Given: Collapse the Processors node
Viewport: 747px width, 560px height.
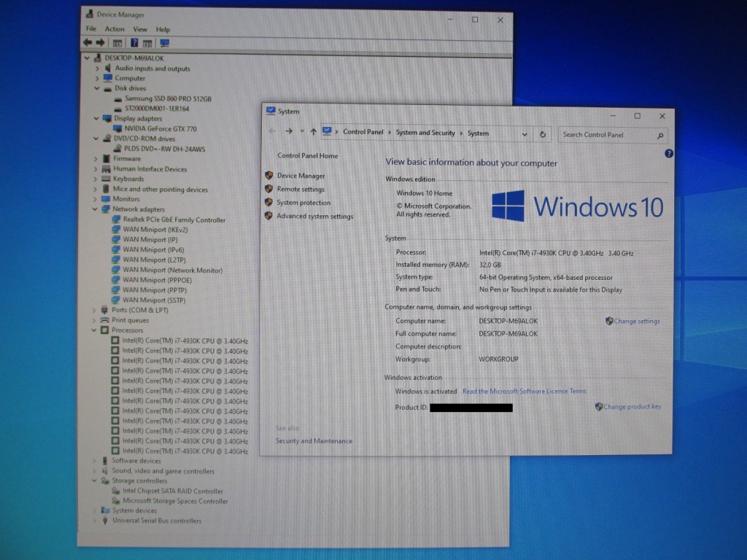Looking at the screenshot, I should (94, 330).
